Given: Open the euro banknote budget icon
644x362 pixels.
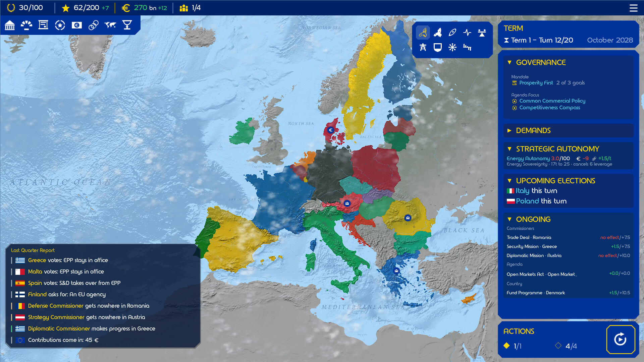Looking at the screenshot, I should (x=77, y=25).
